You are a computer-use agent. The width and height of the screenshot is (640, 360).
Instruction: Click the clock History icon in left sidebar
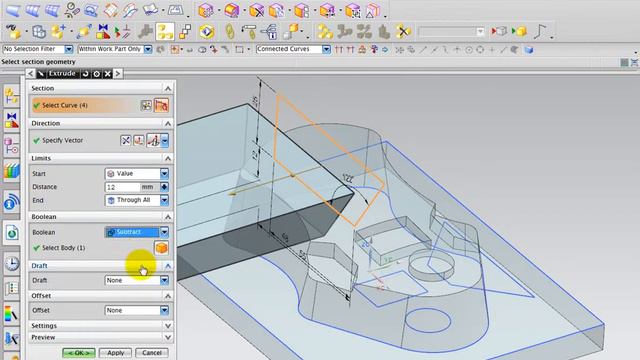12,263
